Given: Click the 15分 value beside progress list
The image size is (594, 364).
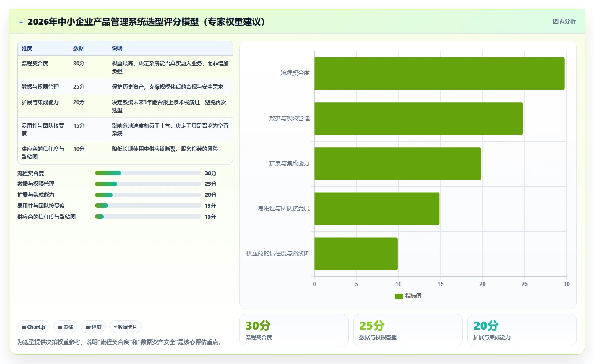Looking at the screenshot, I should tap(211, 206).
